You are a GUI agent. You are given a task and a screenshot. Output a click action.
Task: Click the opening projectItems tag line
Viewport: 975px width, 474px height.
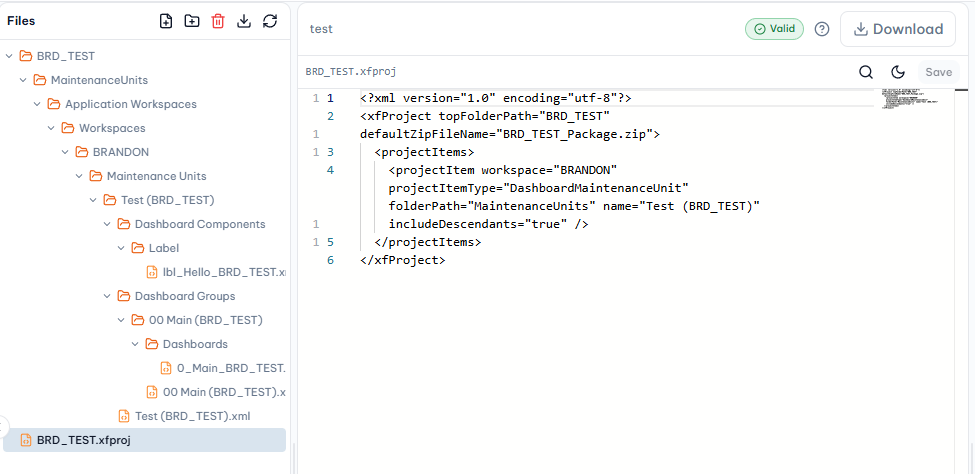coord(424,152)
